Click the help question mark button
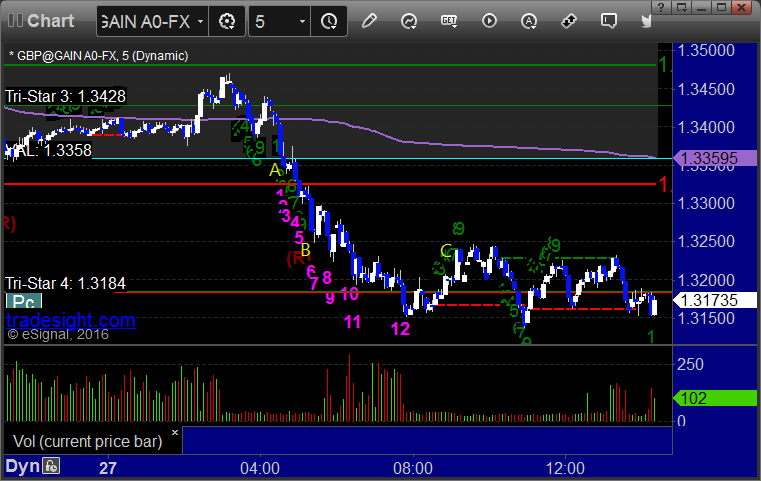Image resolution: width=761 pixels, height=481 pixels. (661, 7)
